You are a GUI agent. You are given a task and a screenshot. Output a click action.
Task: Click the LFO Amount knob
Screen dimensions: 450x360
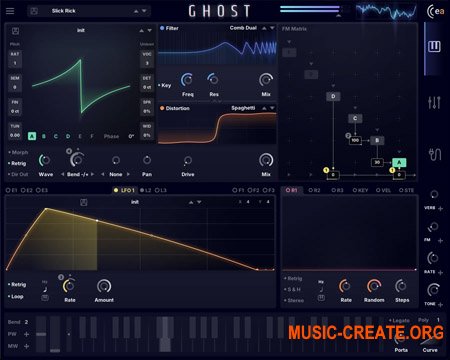pyautogui.click(x=104, y=286)
